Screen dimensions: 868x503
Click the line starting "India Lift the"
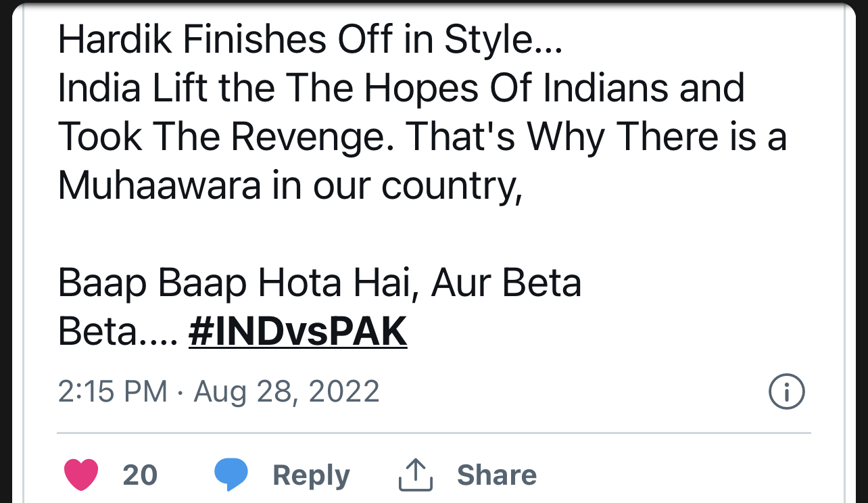pos(401,89)
